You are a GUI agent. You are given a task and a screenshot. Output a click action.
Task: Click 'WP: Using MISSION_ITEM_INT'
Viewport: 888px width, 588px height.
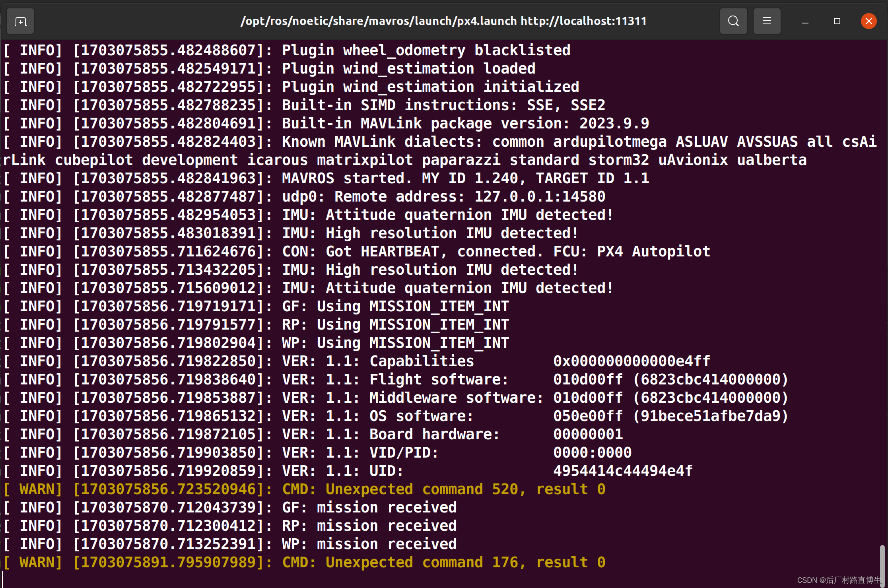395,343
